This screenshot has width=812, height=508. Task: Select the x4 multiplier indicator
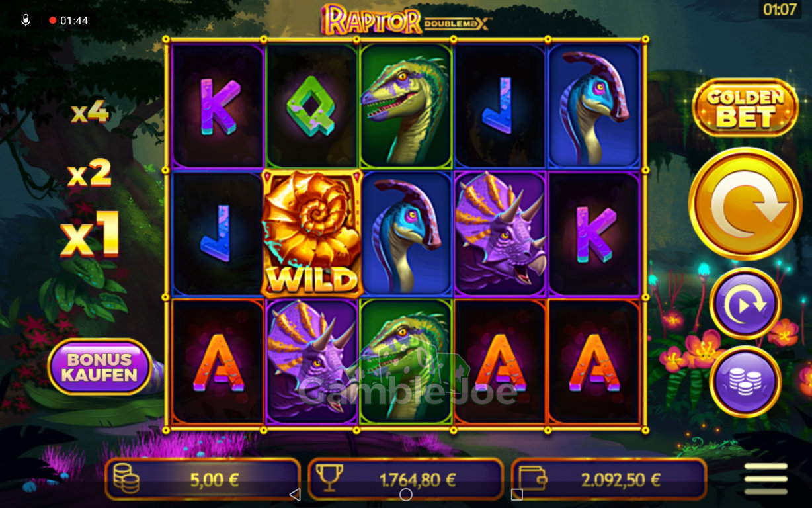tap(90, 113)
